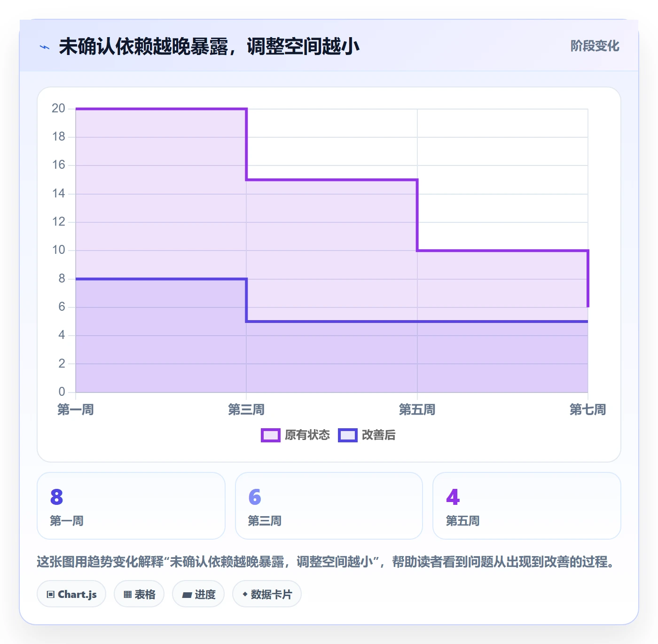Toggle the 原有状态 legend color box

point(270,435)
